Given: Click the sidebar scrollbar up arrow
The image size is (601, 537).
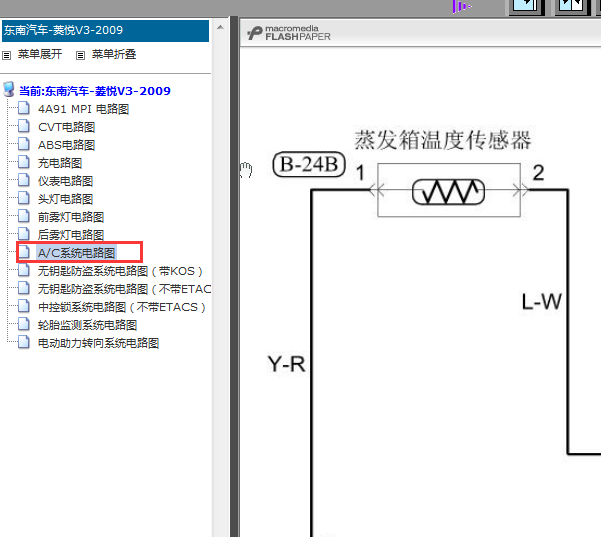Looking at the screenshot, I should coord(220,28).
